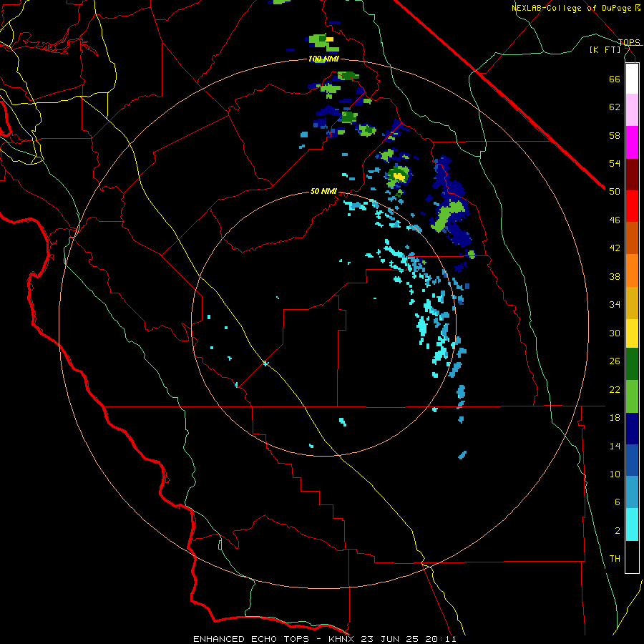Click the 34 legend value

(x=615, y=305)
